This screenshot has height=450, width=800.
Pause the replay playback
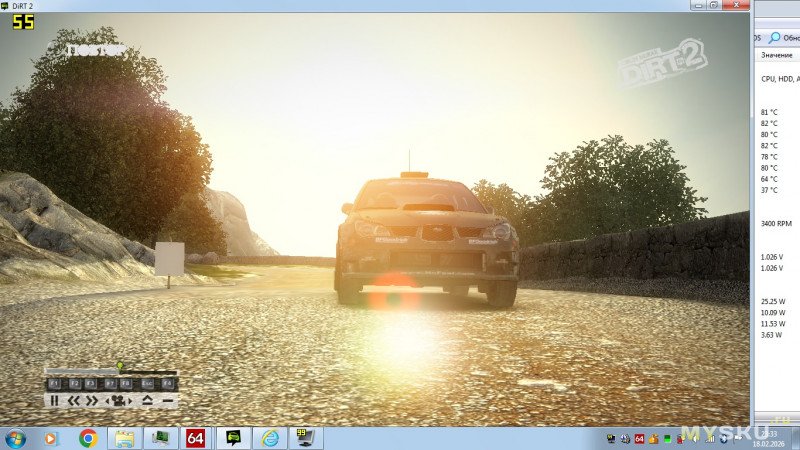pyautogui.click(x=55, y=400)
